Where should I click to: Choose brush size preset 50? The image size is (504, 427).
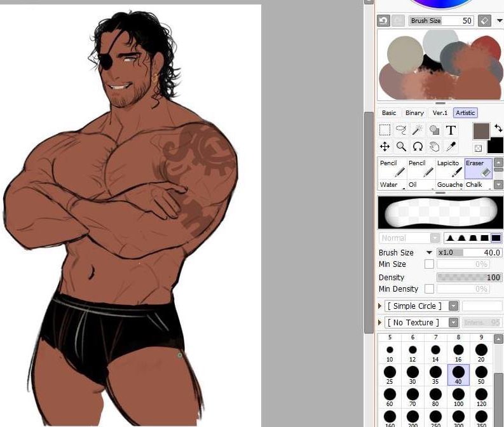482,375
